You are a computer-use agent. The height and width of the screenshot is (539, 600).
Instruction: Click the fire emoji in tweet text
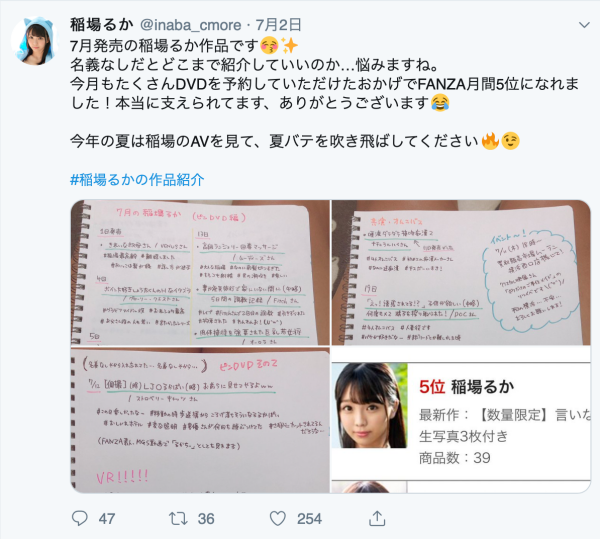[x=490, y=141]
